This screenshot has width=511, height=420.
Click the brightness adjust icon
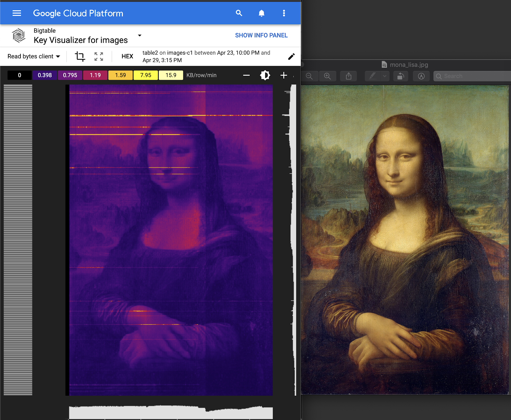(265, 75)
